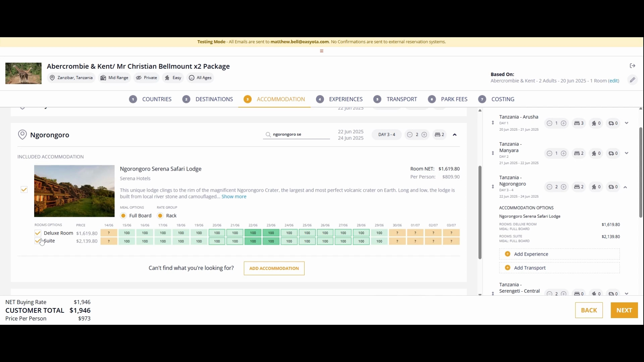Click the Back button
This screenshot has width=644, height=362.
[589, 310]
